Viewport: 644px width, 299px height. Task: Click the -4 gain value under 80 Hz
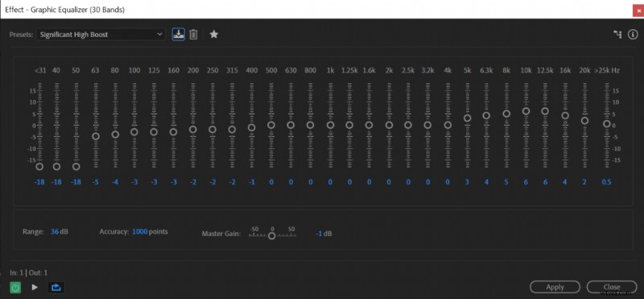[115, 182]
